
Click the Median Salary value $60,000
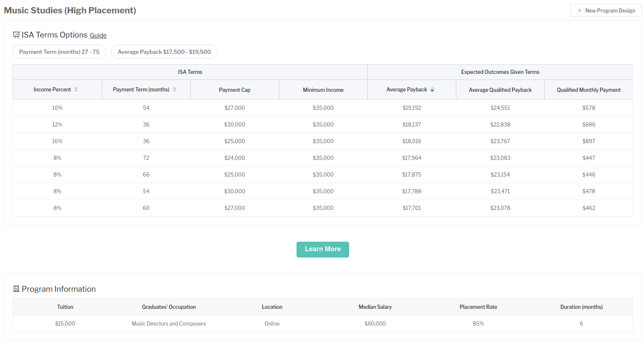point(375,323)
